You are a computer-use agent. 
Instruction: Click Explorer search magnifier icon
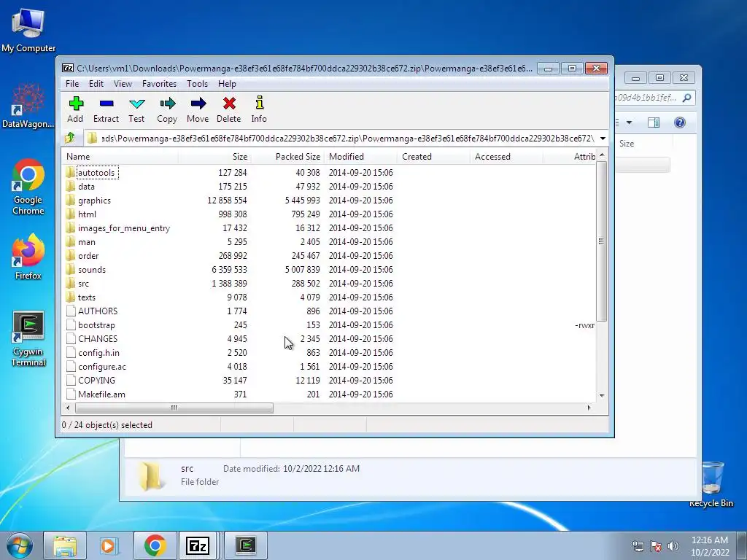point(686,98)
